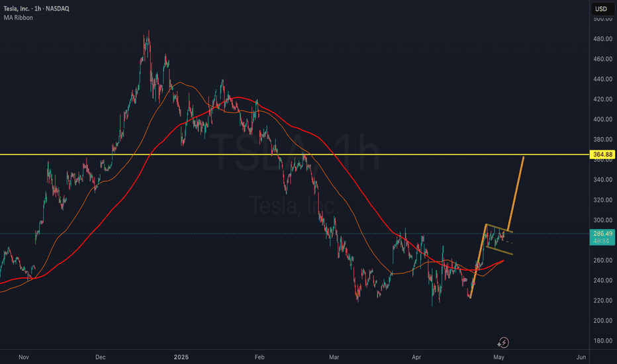Click the May label on the time axis
Image resolution: width=617 pixels, height=364 pixels.
pos(498,357)
